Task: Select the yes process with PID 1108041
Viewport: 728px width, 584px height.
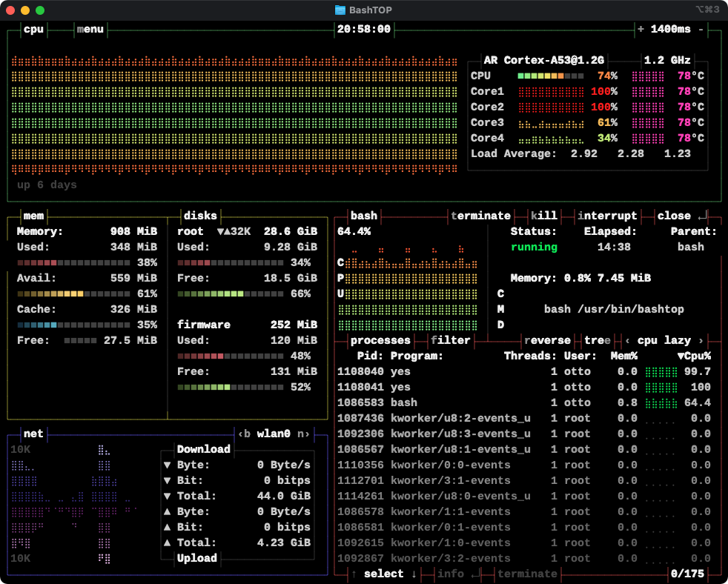Action: 523,387
